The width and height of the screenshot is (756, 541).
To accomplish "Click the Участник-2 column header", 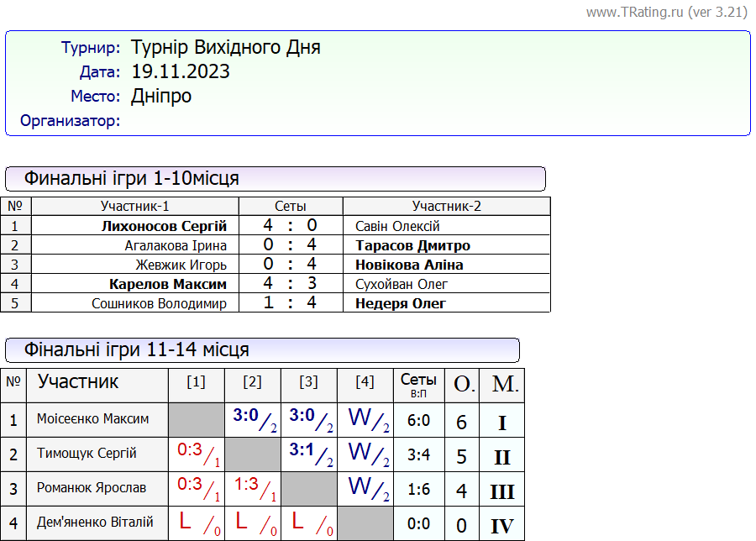I will [x=446, y=207].
